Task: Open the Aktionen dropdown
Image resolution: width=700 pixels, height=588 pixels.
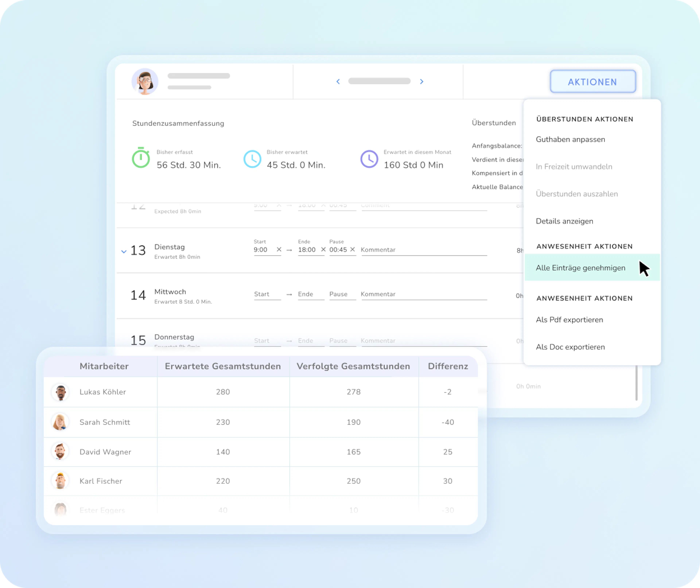Action: click(x=592, y=82)
